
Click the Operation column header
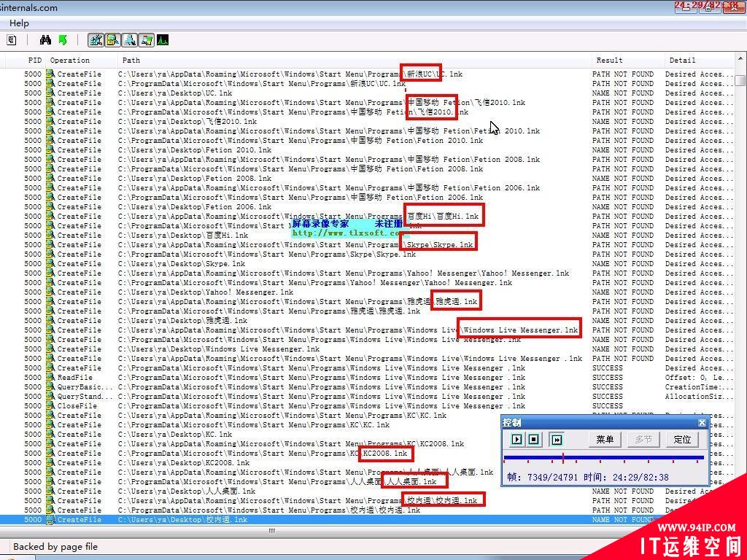69,60
